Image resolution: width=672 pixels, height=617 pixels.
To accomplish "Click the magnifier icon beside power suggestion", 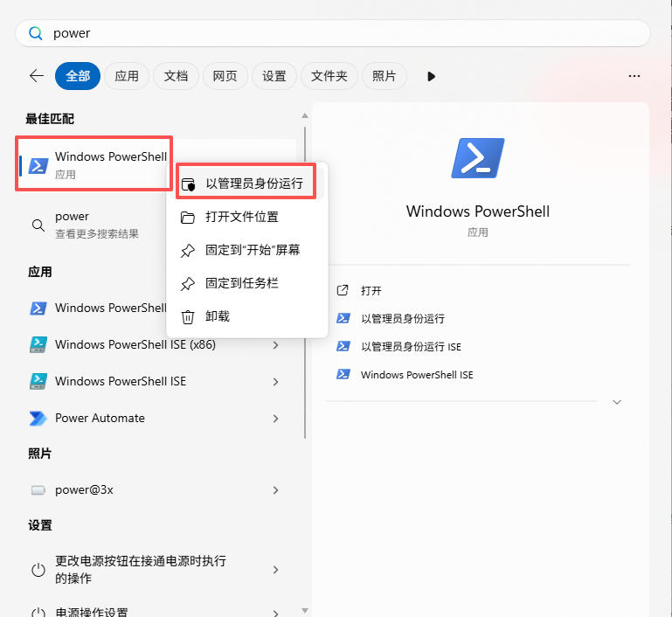I will 38,225.
